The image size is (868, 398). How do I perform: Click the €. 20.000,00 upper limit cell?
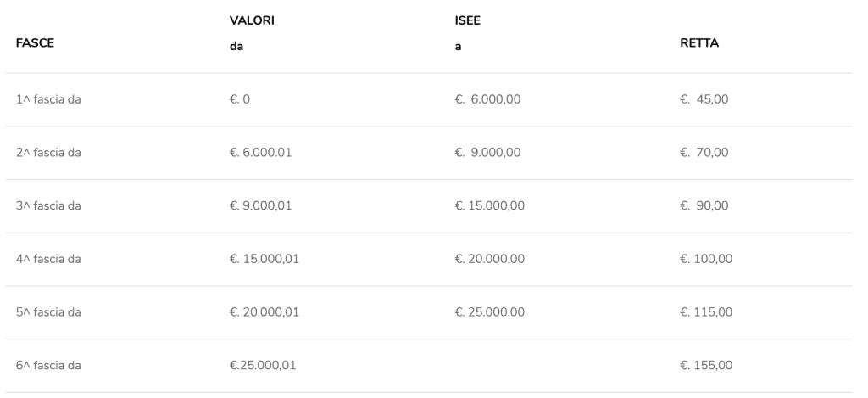coord(490,259)
